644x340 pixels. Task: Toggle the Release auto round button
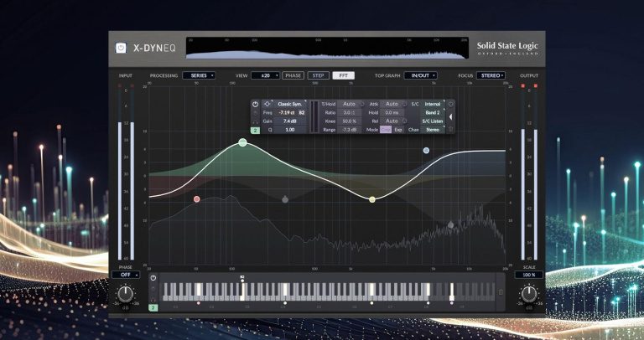coord(404,121)
